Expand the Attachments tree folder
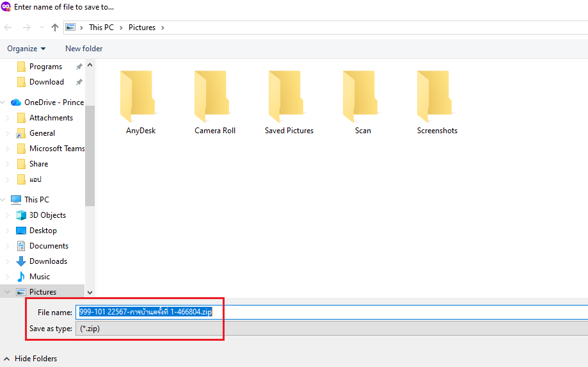The width and height of the screenshot is (588, 367). (x=8, y=118)
